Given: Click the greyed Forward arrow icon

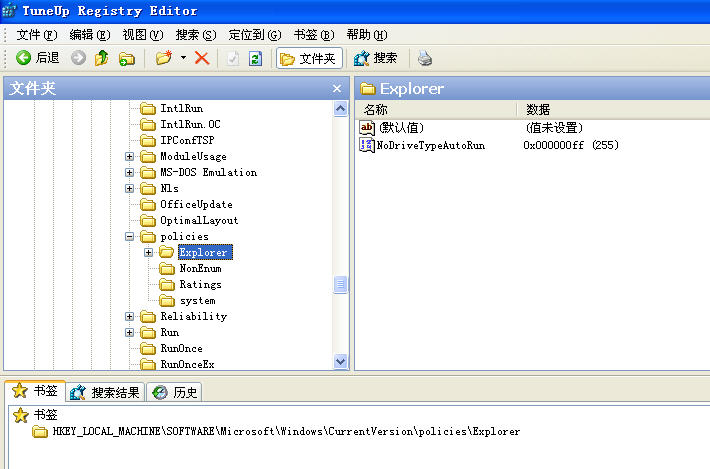Looking at the screenshot, I should [x=78, y=58].
